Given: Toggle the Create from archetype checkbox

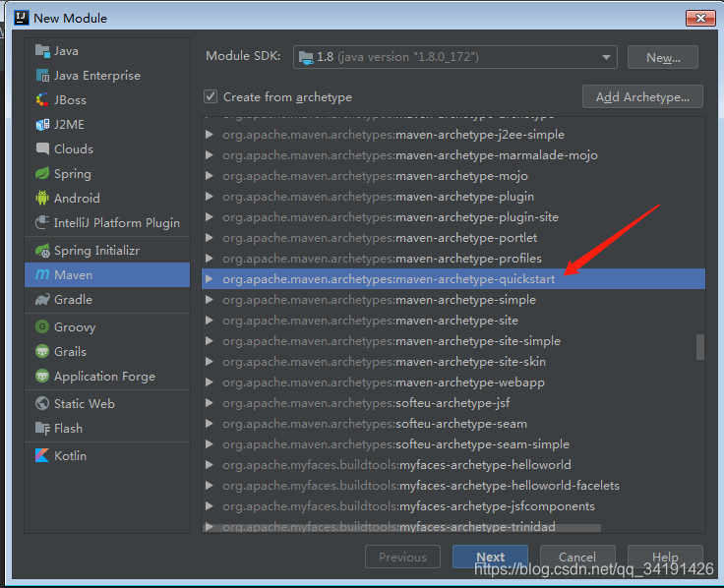Looking at the screenshot, I should [x=211, y=96].
